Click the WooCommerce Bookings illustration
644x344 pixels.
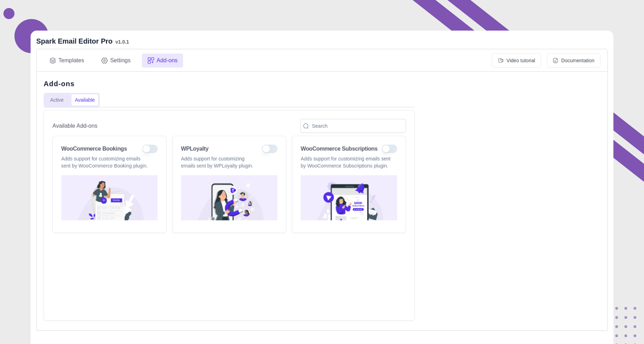click(109, 198)
